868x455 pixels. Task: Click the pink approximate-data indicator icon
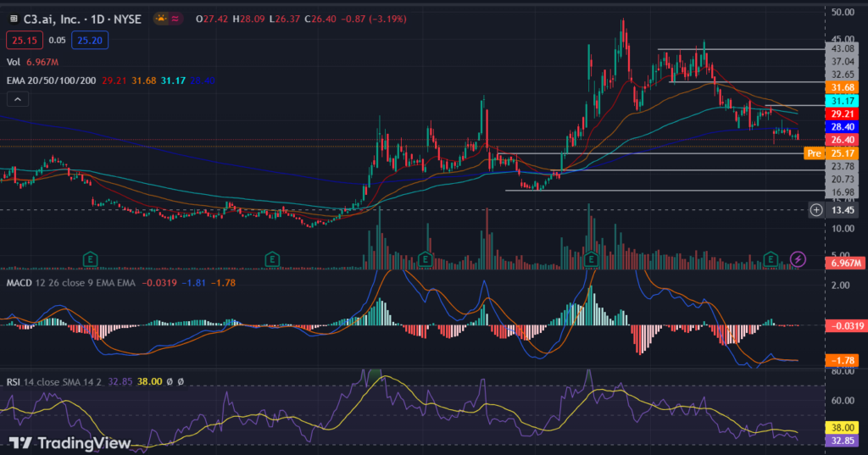pyautogui.click(x=175, y=19)
